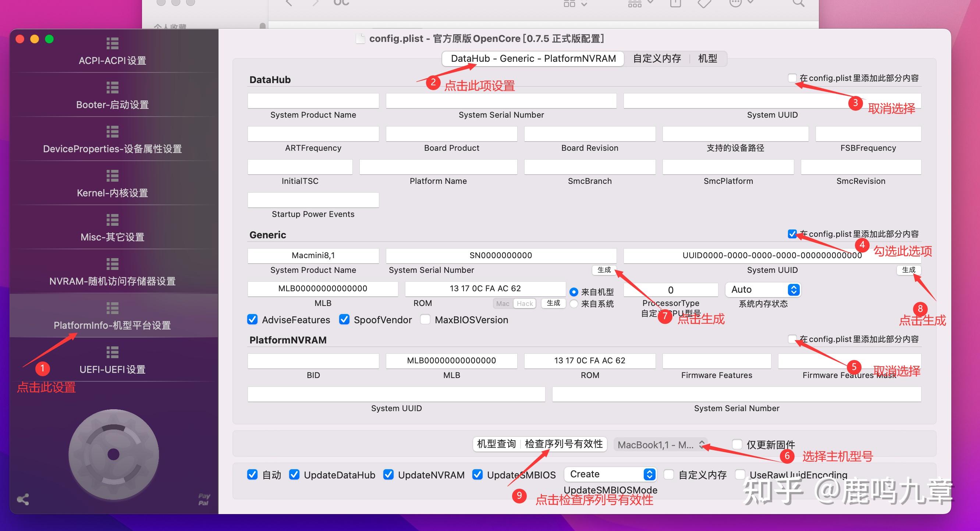Click the 检查序列号有效性 button

click(564, 444)
